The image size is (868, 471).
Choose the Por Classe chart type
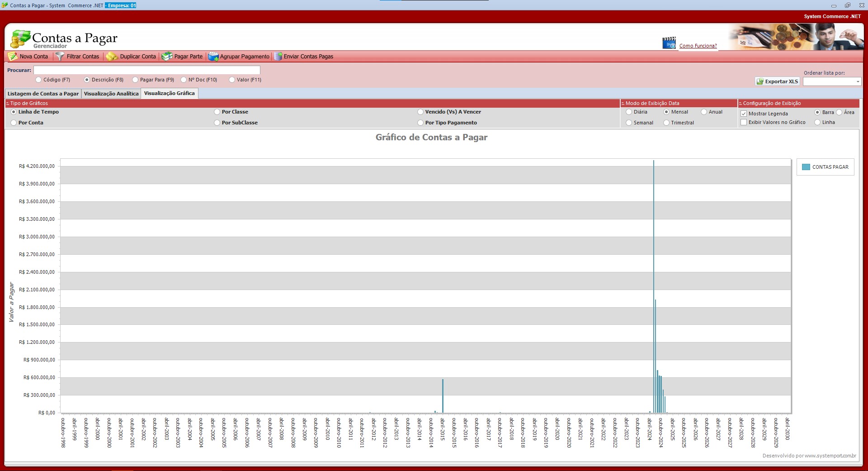tap(217, 112)
